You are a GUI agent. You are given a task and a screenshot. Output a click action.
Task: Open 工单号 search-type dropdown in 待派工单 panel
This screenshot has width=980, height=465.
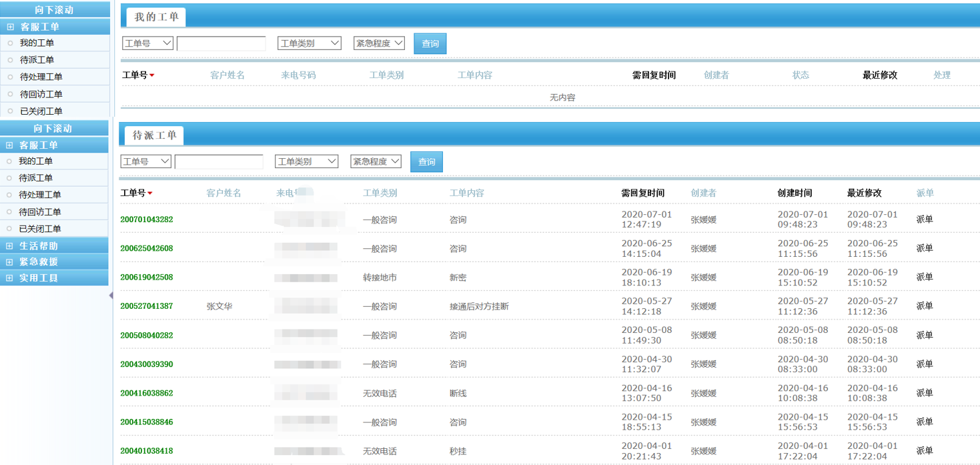145,161
